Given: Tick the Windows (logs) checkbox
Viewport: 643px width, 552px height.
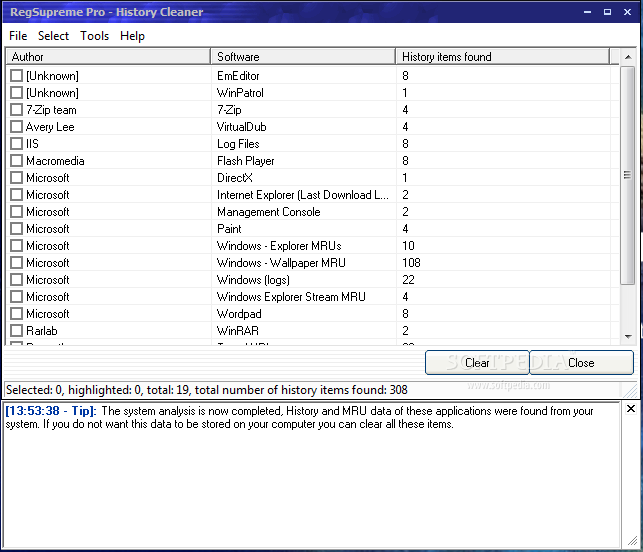Looking at the screenshot, I should tap(16, 280).
